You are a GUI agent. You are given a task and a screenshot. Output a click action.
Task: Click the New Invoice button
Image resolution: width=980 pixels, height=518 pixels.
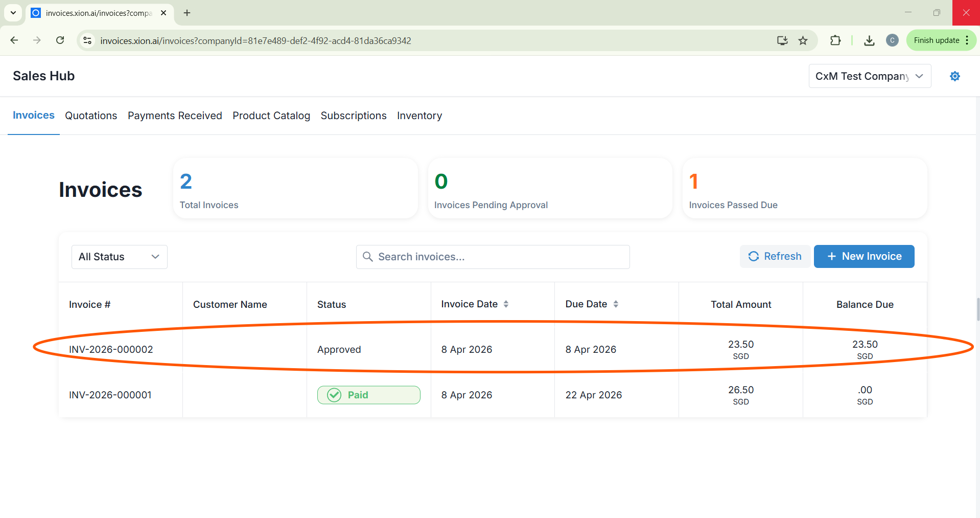[864, 256]
